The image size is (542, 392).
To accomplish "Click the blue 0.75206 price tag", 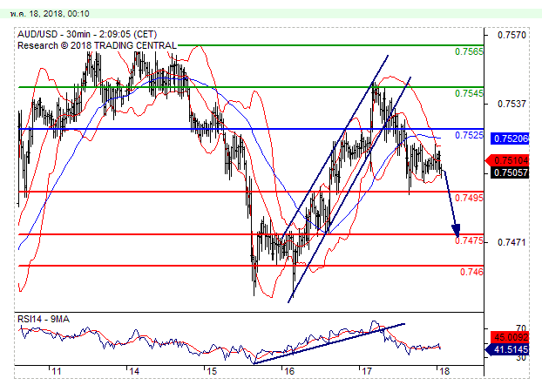I will tap(510, 139).
